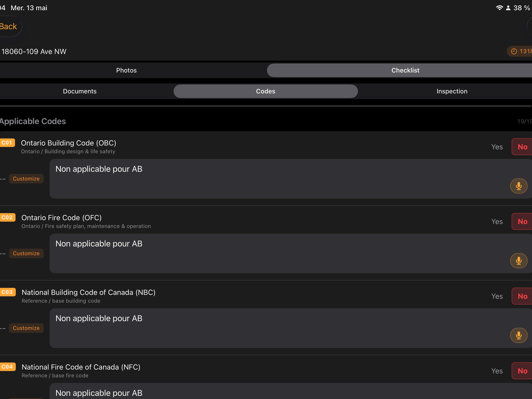Set Ontario Fire Code to Yes
Viewport: 532px width, 399px height.
pyautogui.click(x=497, y=221)
